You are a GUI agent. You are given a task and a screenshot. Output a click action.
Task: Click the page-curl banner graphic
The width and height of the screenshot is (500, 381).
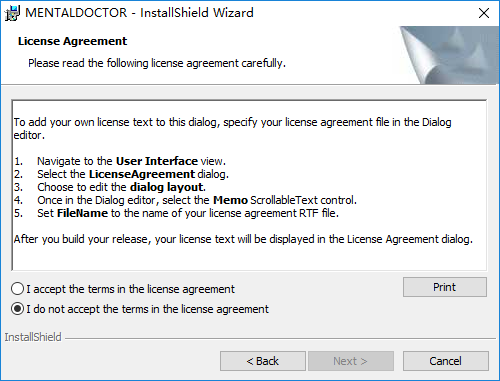tap(449, 55)
